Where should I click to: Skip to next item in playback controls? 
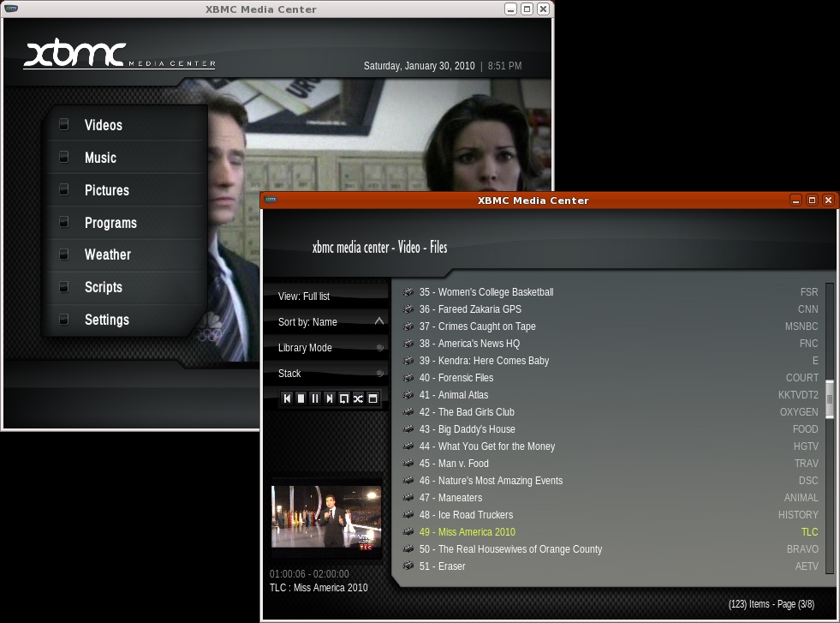[330, 398]
